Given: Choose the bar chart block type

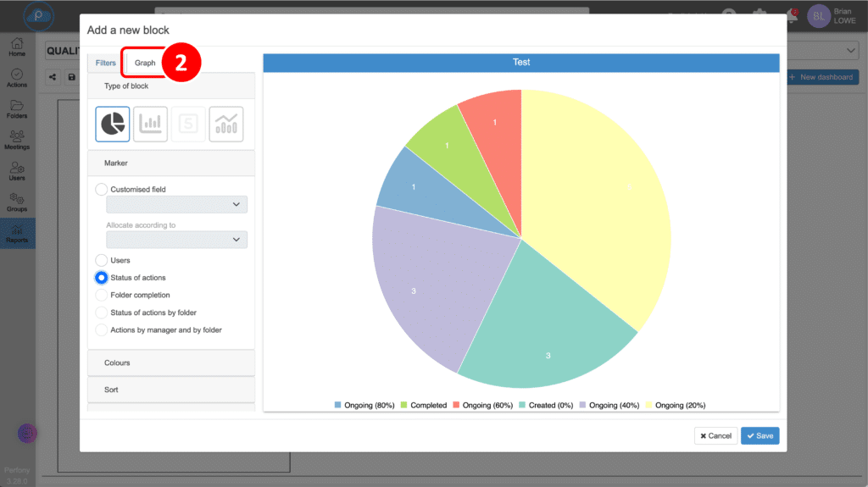Looking at the screenshot, I should (x=150, y=124).
